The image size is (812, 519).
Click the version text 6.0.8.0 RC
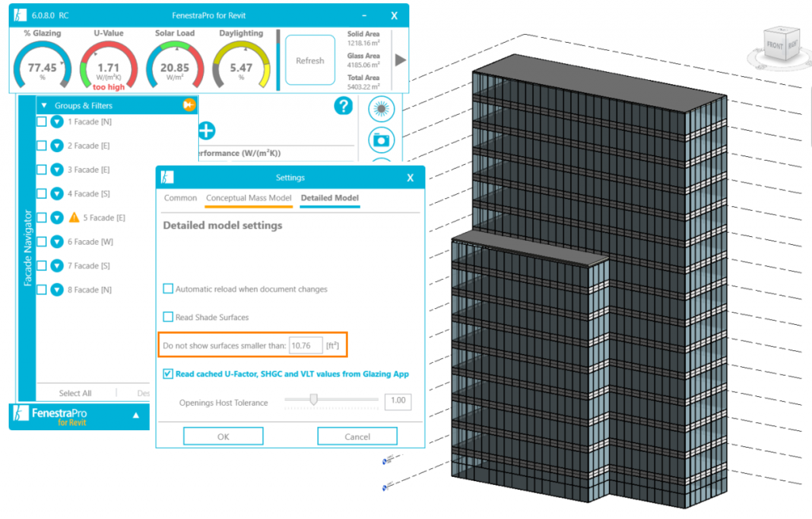[50, 16]
